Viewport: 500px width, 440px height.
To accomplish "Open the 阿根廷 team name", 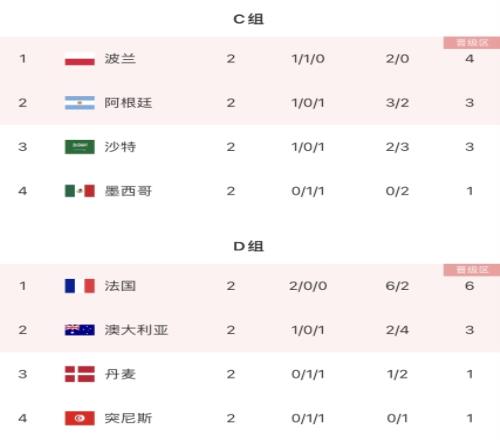I will [x=128, y=103].
